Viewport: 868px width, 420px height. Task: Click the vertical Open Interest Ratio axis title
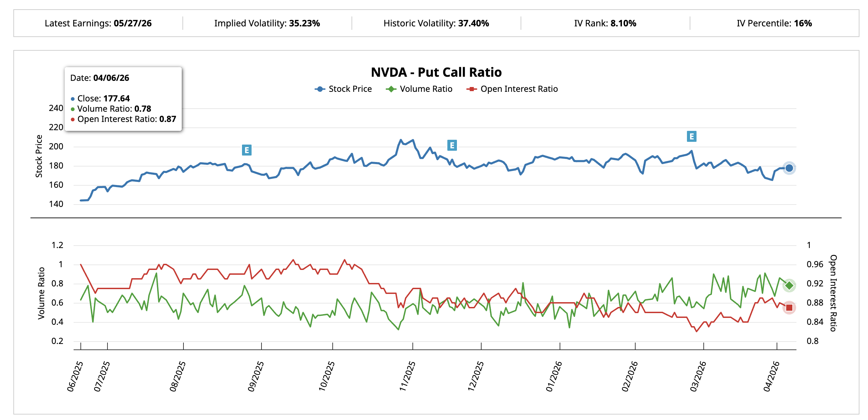click(x=833, y=293)
